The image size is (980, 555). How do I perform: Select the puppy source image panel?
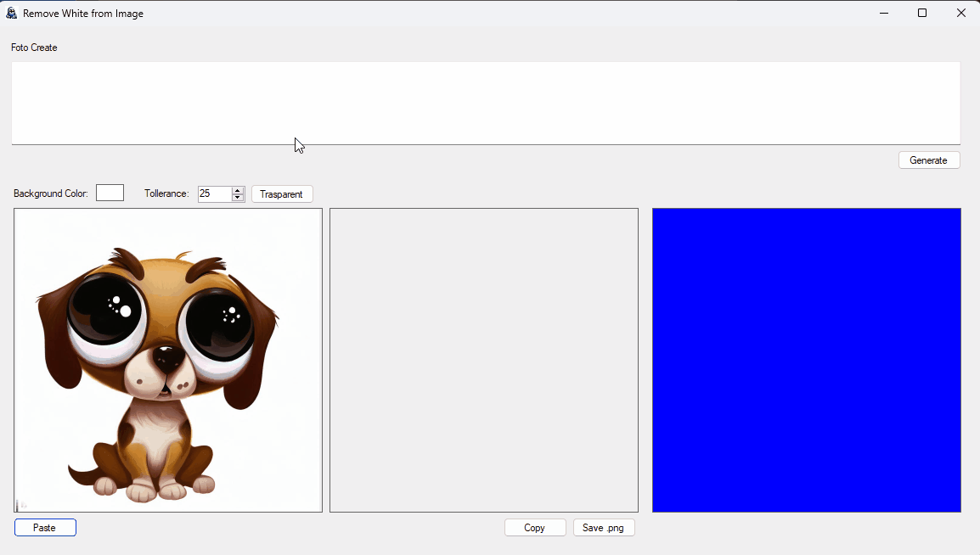168,360
